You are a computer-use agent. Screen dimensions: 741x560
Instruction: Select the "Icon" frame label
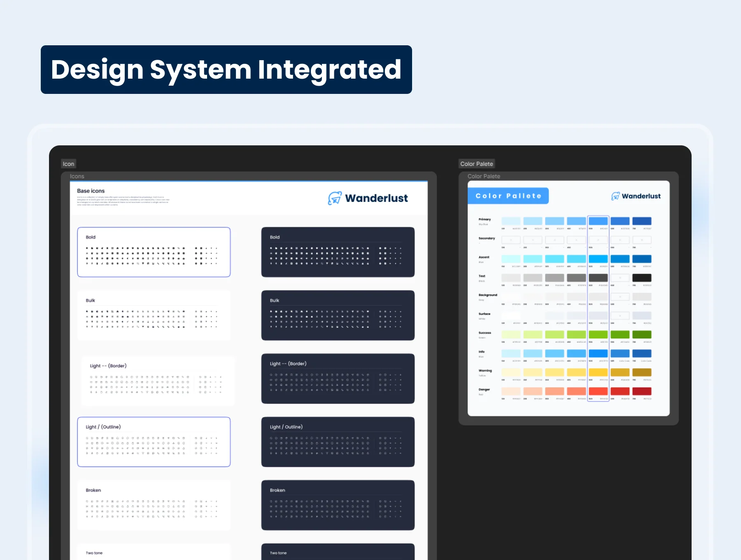coord(68,164)
